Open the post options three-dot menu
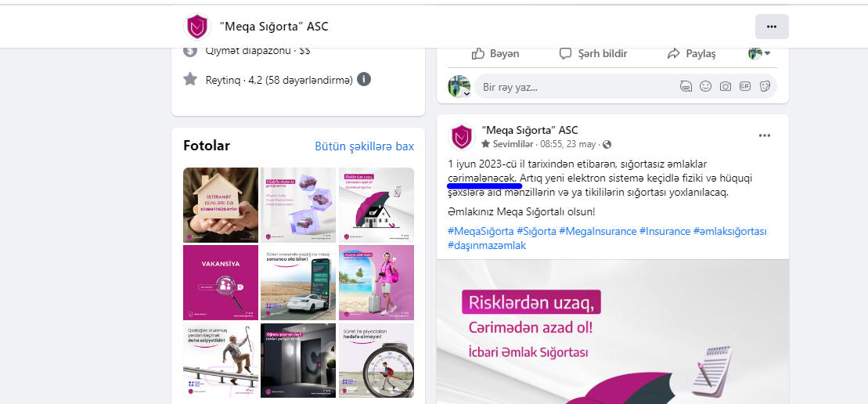Viewport: 868px width, 404px height. (765, 135)
